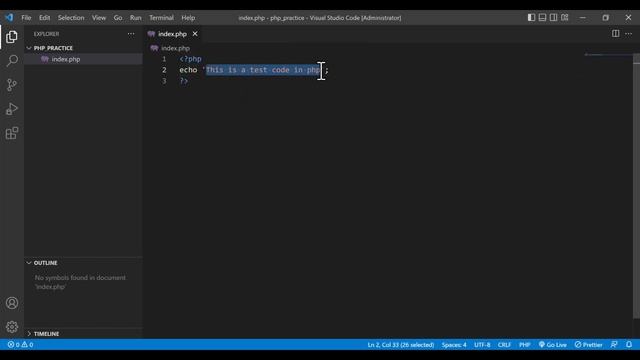640x360 pixels.
Task: Click the errors and warnings status indicator
Action: [x=20, y=345]
